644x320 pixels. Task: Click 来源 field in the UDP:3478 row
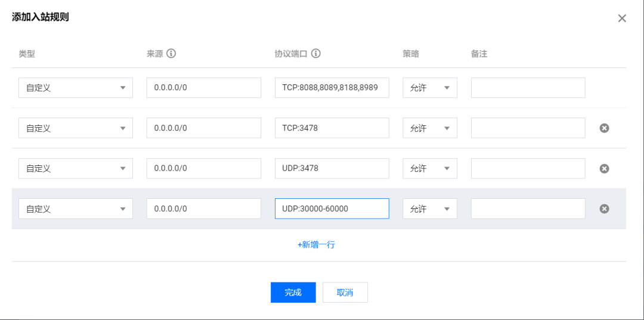(x=204, y=168)
